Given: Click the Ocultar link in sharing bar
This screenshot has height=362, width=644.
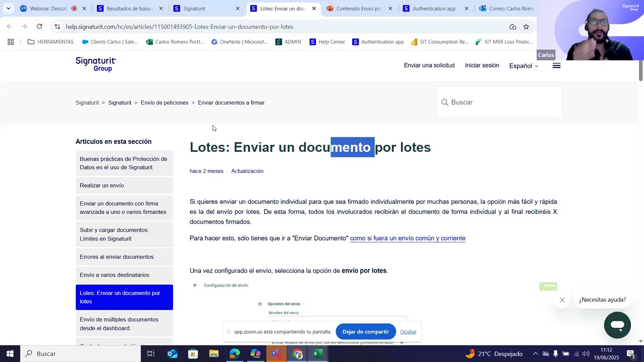Looking at the screenshot, I should pyautogui.click(x=408, y=332).
